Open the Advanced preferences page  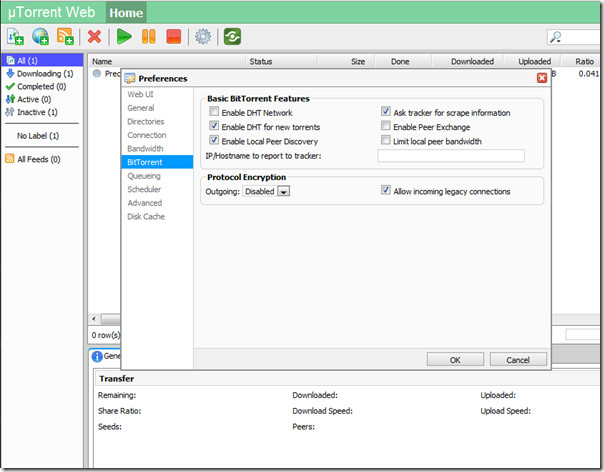(144, 203)
